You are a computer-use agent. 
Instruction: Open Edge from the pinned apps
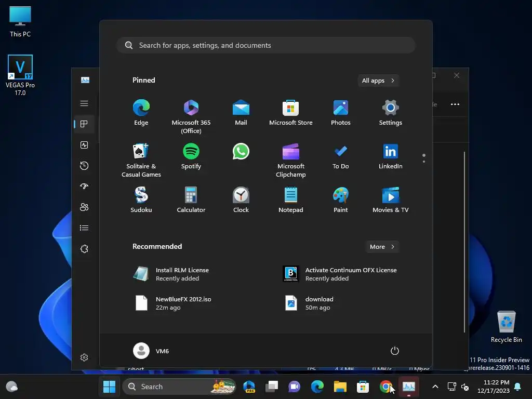click(x=141, y=113)
